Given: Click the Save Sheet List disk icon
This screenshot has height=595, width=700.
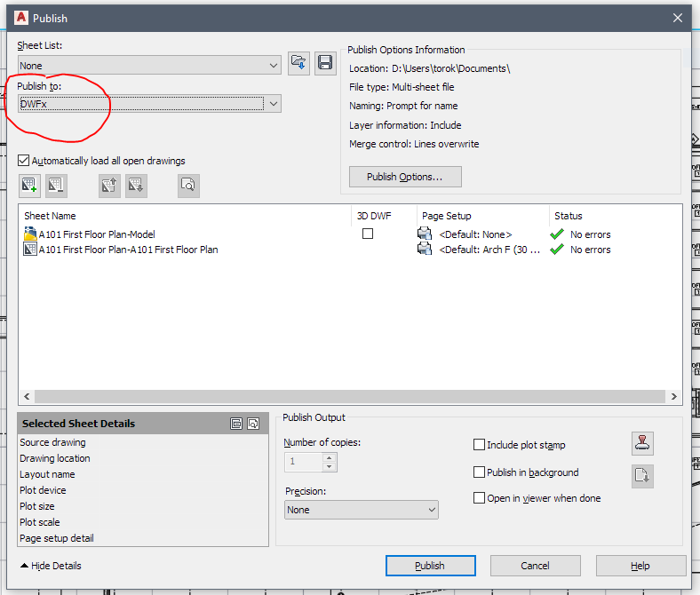Looking at the screenshot, I should [x=325, y=63].
